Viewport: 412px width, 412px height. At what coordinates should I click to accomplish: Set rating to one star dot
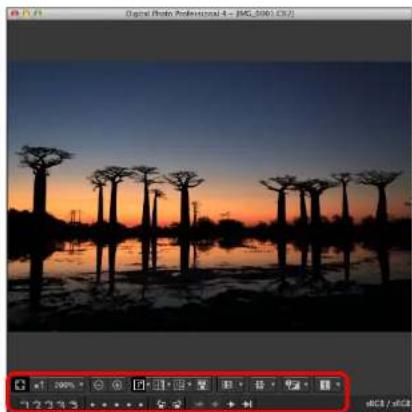coord(92,405)
